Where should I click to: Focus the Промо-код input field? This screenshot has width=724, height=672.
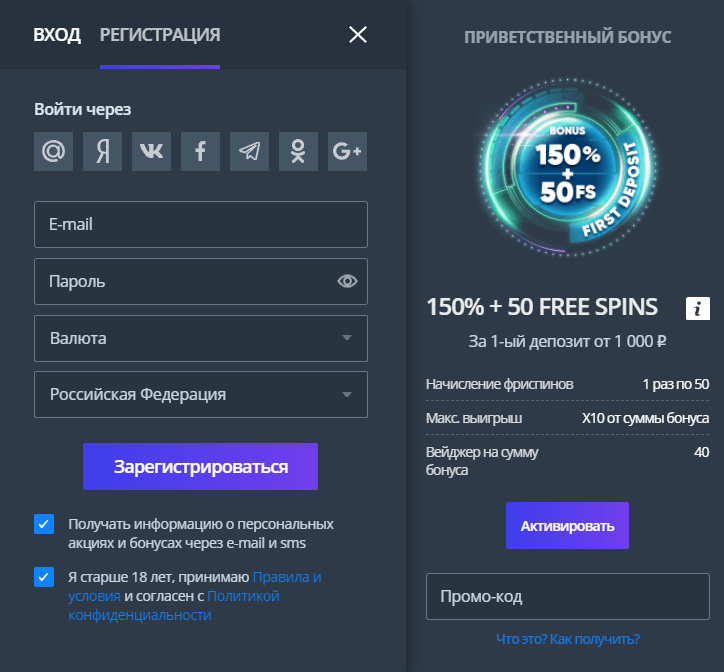click(567, 596)
